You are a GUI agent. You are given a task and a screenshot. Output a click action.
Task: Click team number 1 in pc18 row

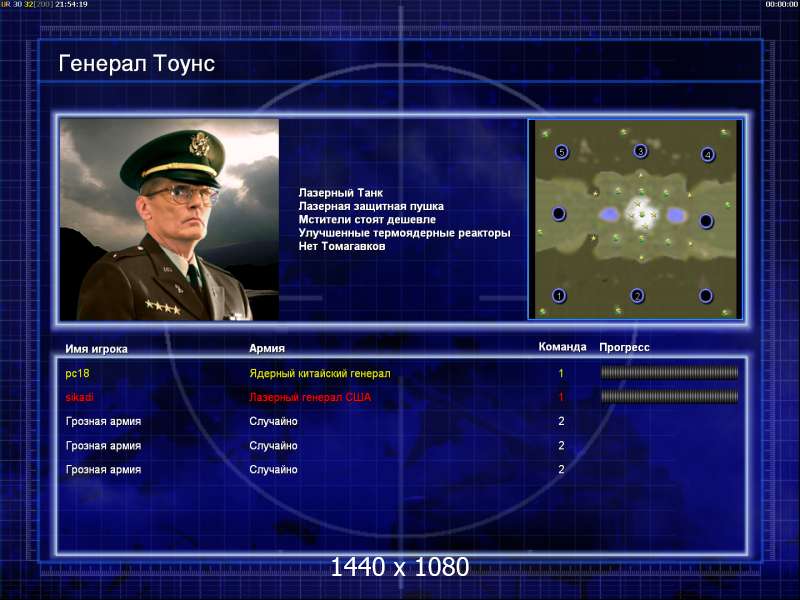[x=561, y=373]
